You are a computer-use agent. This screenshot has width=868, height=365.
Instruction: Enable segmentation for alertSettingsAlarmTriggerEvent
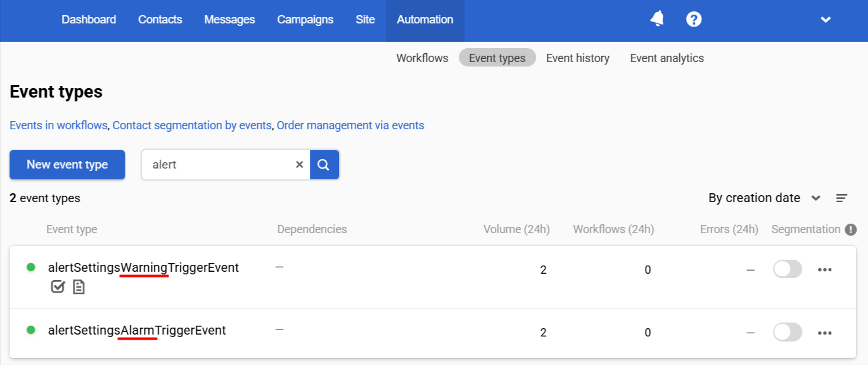pos(788,332)
